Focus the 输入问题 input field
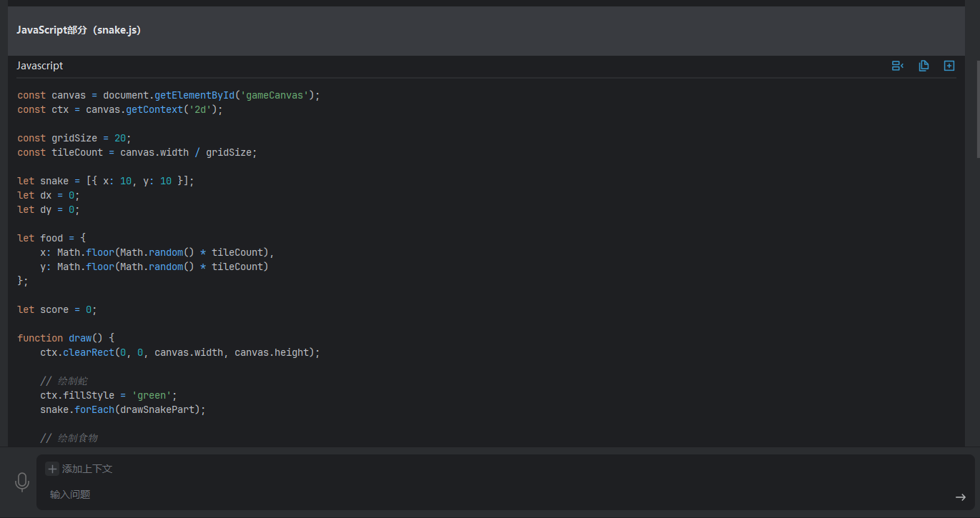980x518 pixels. tap(429, 494)
